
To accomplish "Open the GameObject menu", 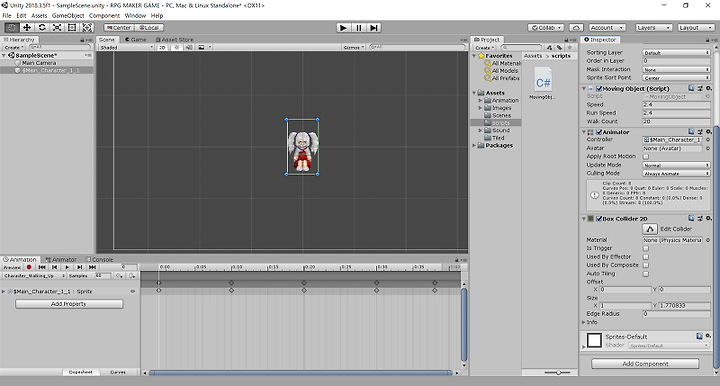I will (x=68, y=16).
